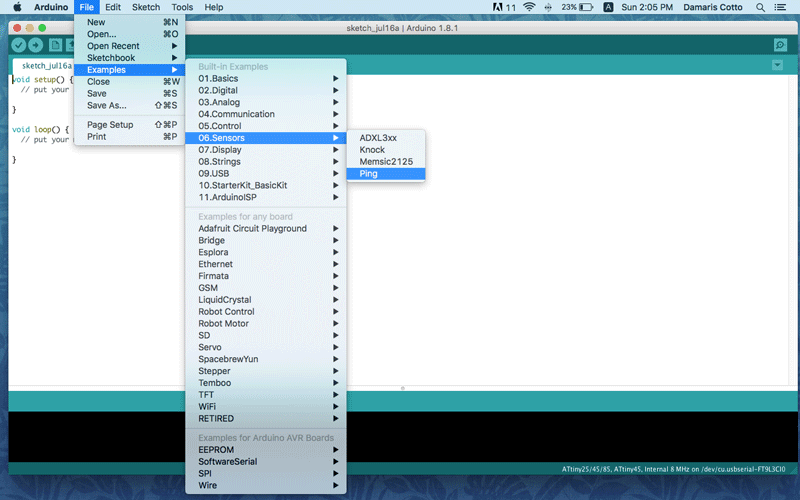The image size is (800, 500).
Task: Open Wire examples submenu
Action: pyautogui.click(x=266, y=485)
